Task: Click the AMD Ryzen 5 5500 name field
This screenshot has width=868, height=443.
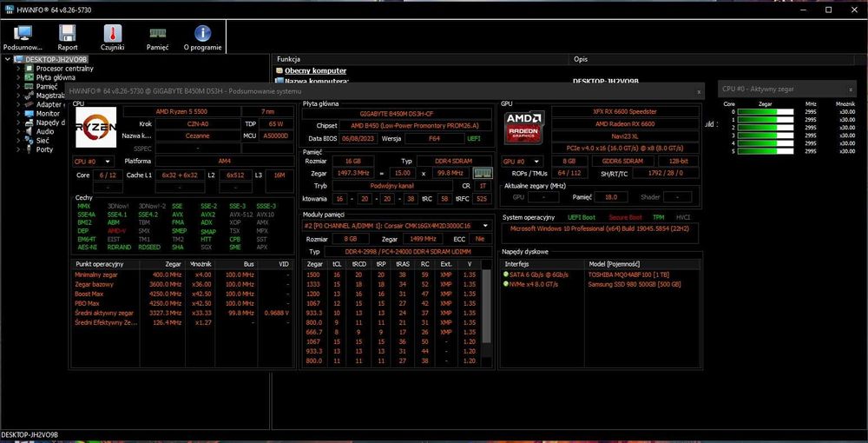Action: (181, 111)
